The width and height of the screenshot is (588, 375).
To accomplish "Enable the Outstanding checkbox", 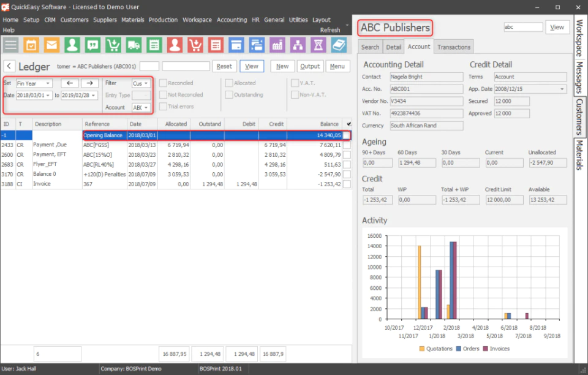I will point(228,94).
